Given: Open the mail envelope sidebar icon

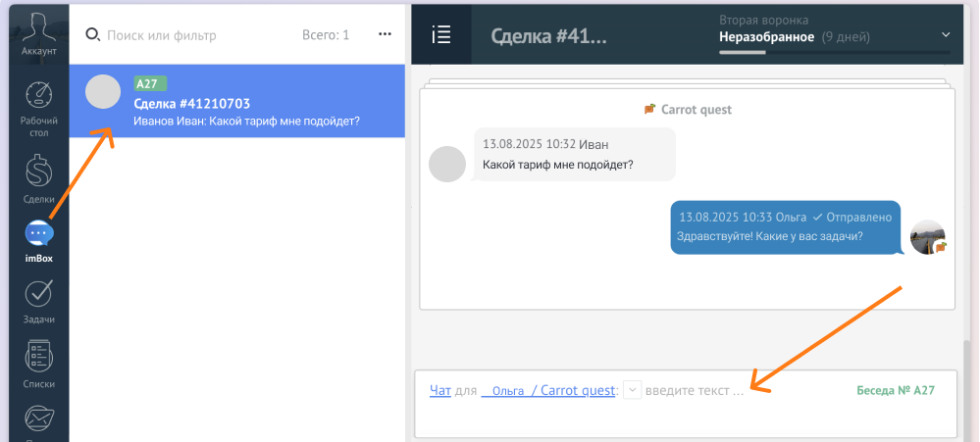Looking at the screenshot, I should pos(39,420).
